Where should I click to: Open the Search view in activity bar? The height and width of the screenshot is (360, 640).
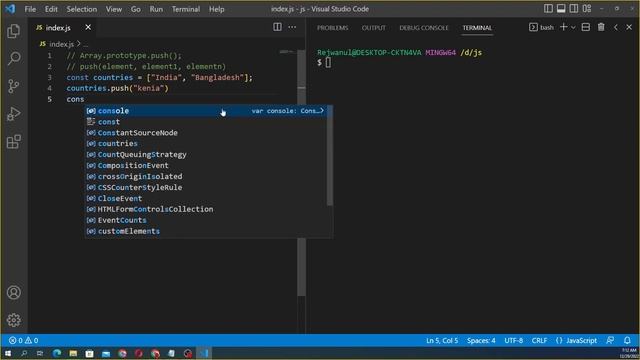pos(13,58)
